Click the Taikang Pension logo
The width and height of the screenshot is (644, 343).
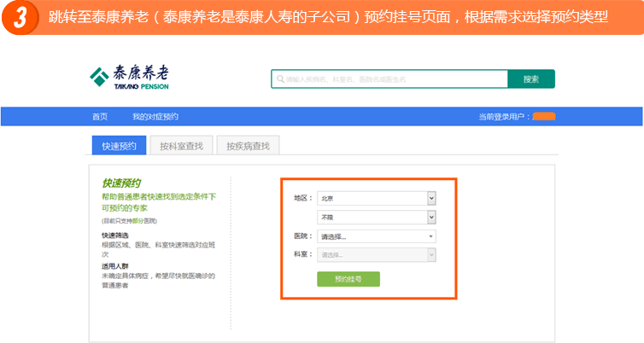tap(129, 77)
